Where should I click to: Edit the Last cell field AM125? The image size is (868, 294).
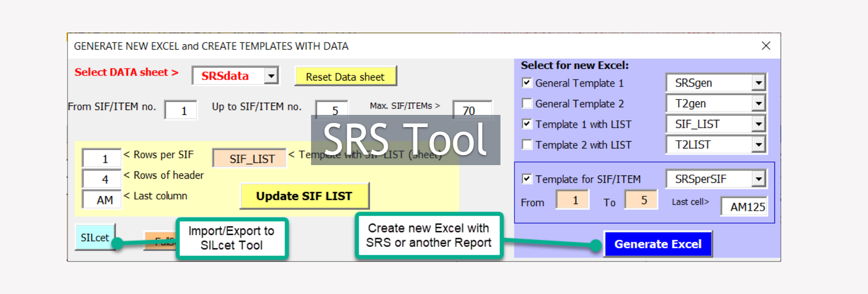pos(744,207)
